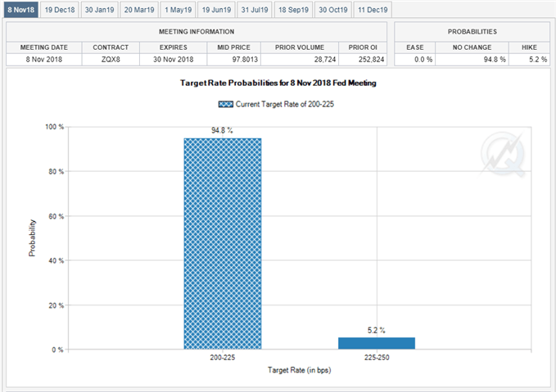Click the hatched legend swatch for Current Target Rate
This screenshot has width=556, height=392.
tap(226, 104)
